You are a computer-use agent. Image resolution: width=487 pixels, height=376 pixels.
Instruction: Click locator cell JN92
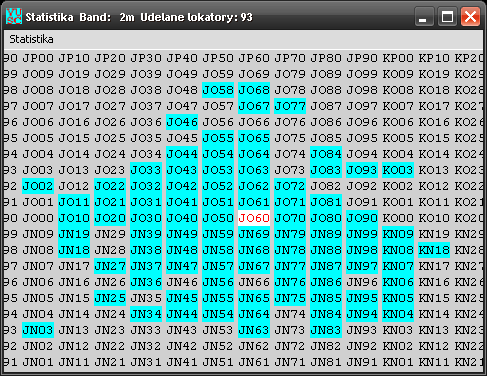(x=362, y=346)
